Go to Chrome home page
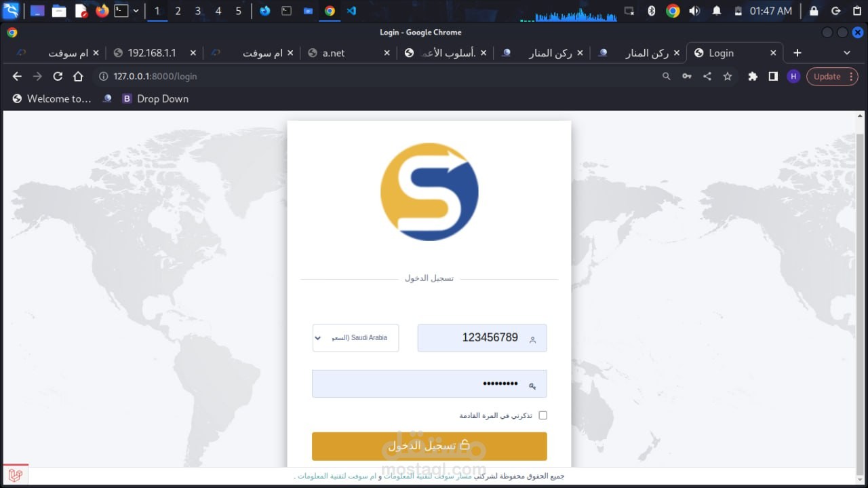This screenshot has width=868, height=488. click(x=78, y=77)
